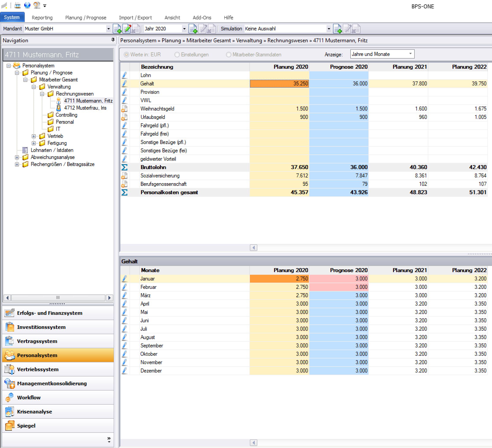The image size is (492, 448).
Task: Open the Vertragssystem module
Action: 58,341
